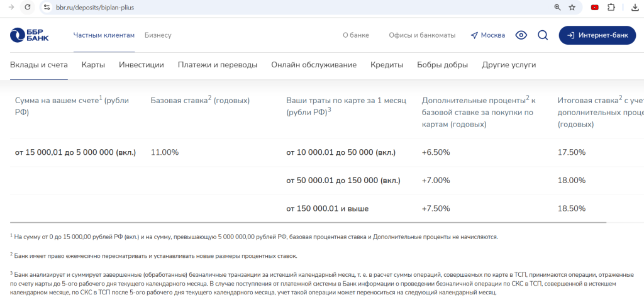Click the Интернет-банк button

click(597, 35)
